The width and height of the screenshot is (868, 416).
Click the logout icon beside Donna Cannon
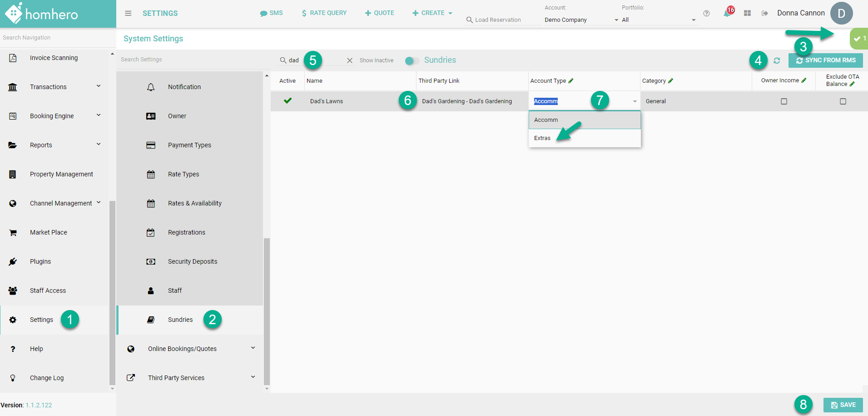pos(765,13)
